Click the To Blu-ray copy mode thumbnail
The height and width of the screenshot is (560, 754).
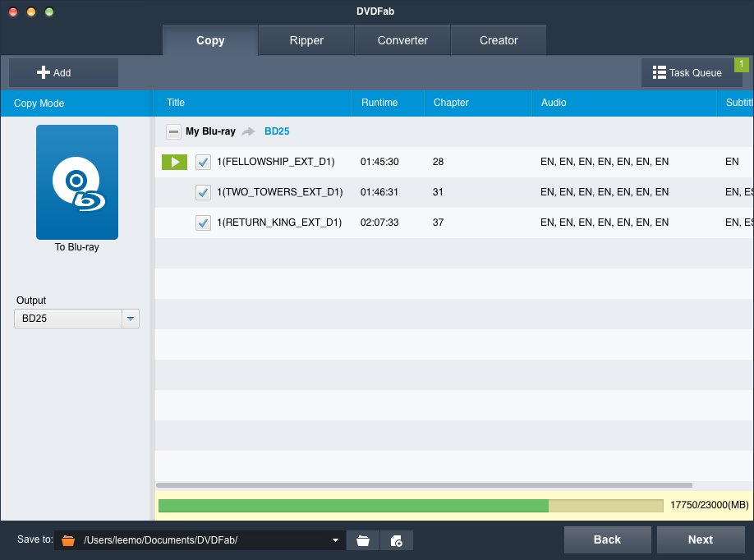(77, 182)
